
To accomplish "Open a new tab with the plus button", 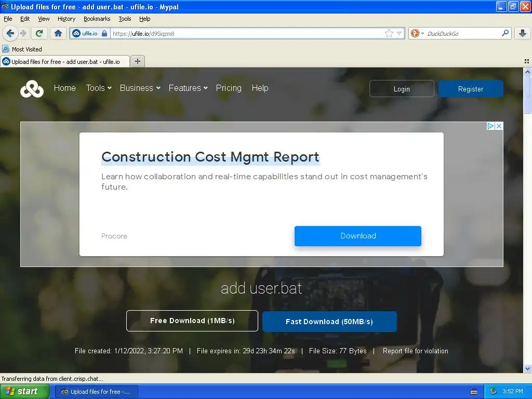I will coord(137,61).
